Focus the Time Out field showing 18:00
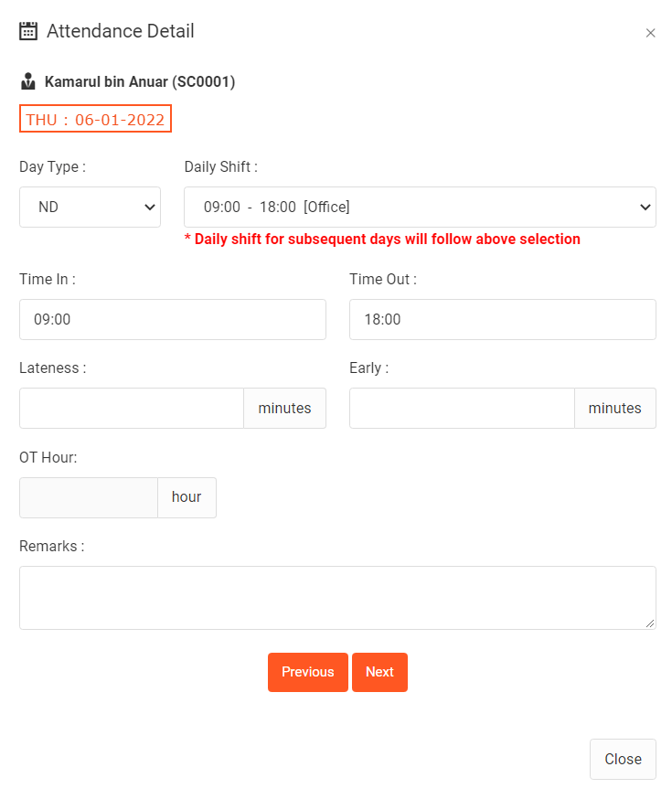The height and width of the screenshot is (799, 672). point(502,319)
